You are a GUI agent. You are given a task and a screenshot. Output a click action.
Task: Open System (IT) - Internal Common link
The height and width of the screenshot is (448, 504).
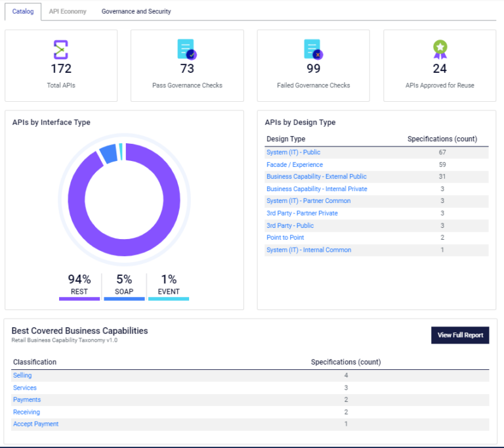(x=308, y=250)
